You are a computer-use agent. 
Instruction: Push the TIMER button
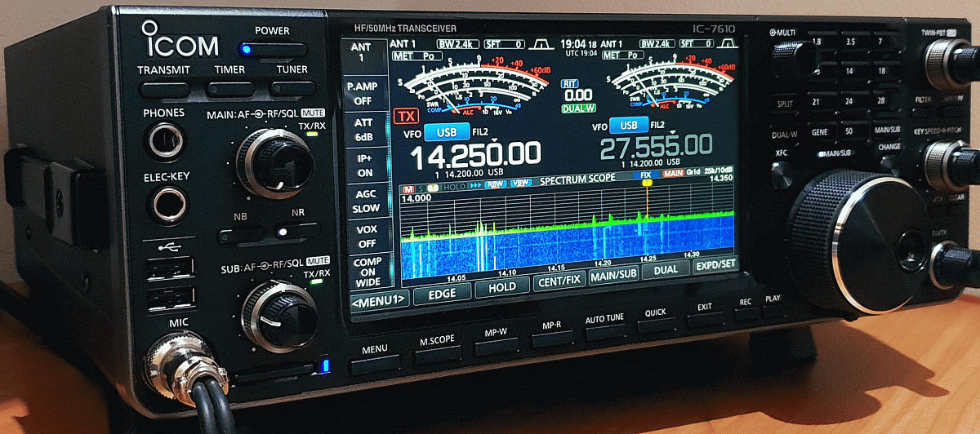(x=229, y=88)
